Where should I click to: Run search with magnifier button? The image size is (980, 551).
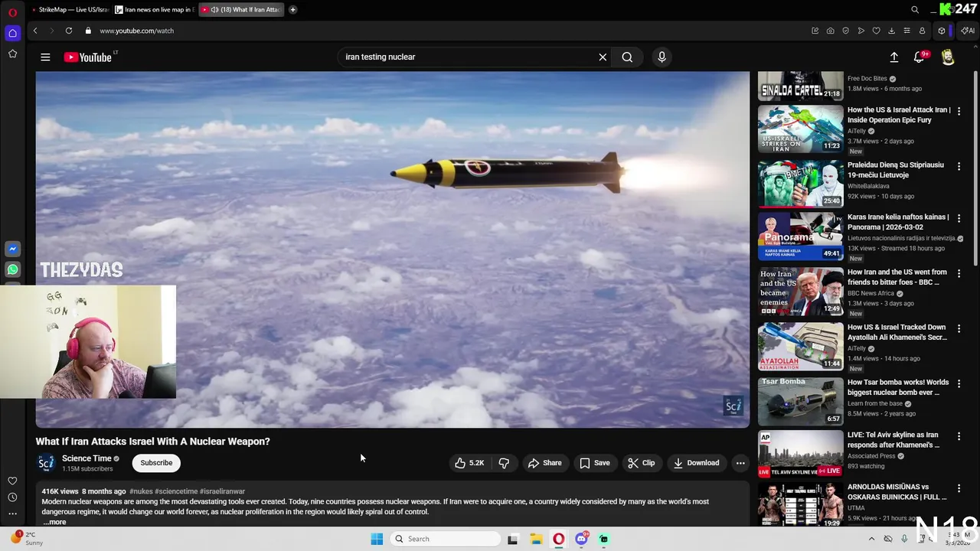(x=627, y=57)
